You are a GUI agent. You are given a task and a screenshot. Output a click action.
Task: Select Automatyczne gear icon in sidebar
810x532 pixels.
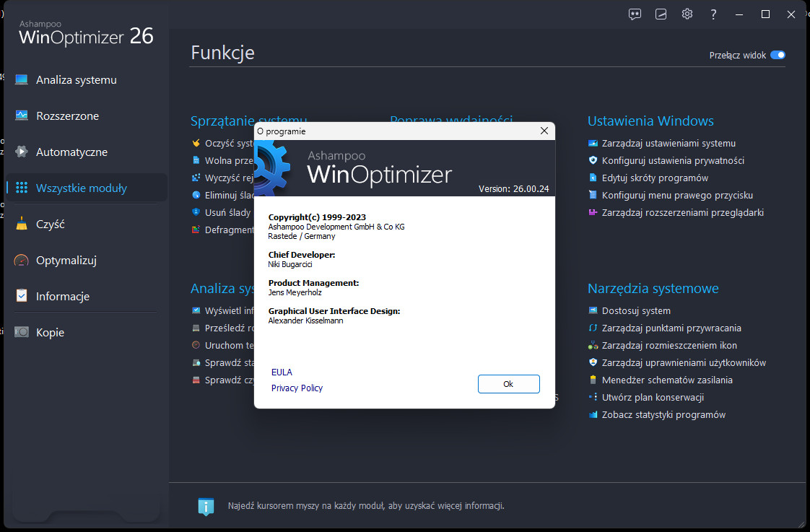click(21, 152)
